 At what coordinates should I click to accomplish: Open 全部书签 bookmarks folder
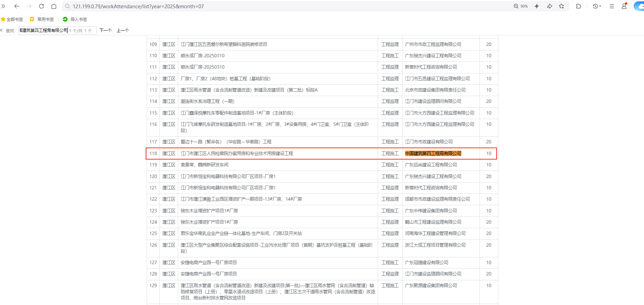pos(12,19)
